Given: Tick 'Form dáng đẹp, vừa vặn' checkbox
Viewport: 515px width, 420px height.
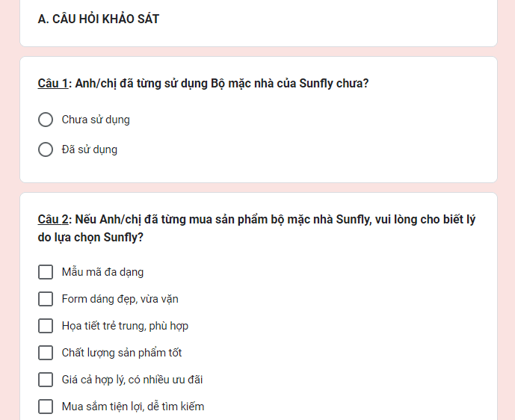Looking at the screenshot, I should (x=46, y=299).
